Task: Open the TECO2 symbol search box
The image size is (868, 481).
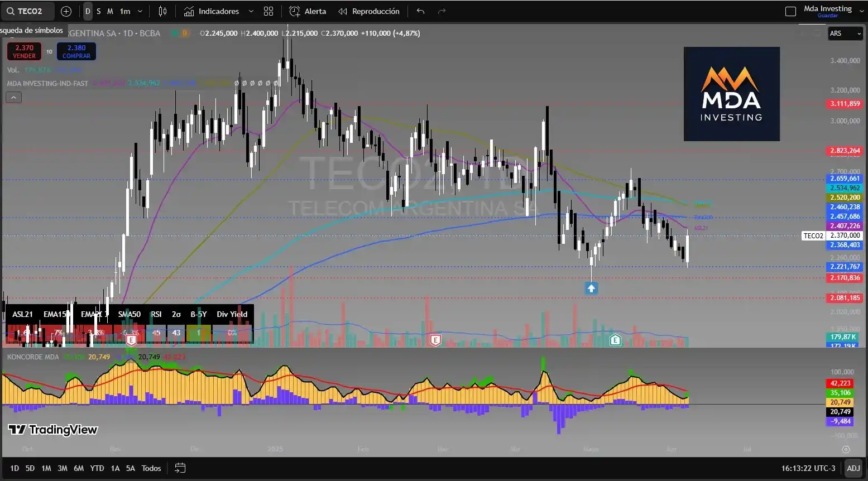Action: pyautogui.click(x=27, y=11)
